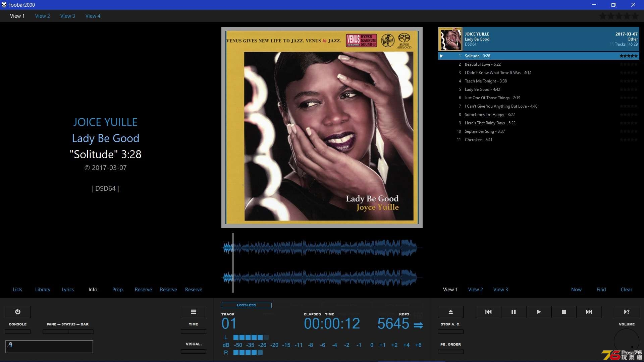The height and width of the screenshot is (362, 644).
Task: Click the foobar2000 logo in title bar
Action: tap(4, 5)
